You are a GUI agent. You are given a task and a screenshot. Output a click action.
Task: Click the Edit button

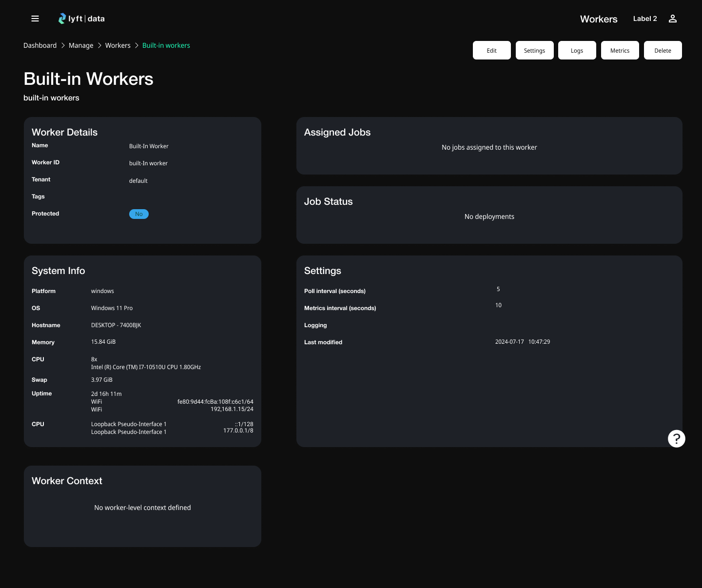click(491, 50)
